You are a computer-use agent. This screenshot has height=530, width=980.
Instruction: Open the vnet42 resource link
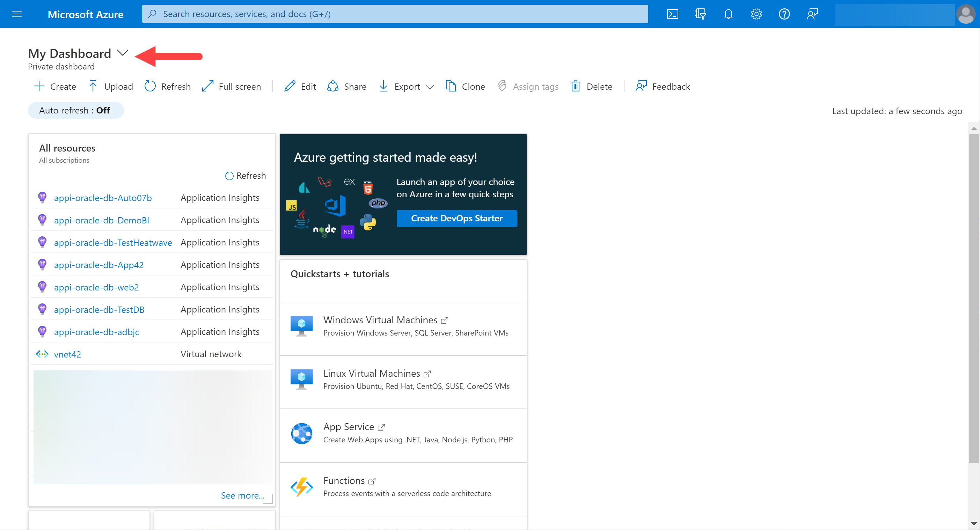[x=67, y=354]
